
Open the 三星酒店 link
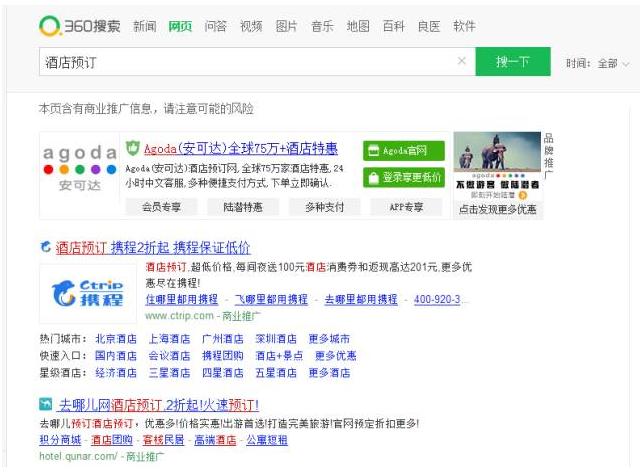[x=169, y=373]
